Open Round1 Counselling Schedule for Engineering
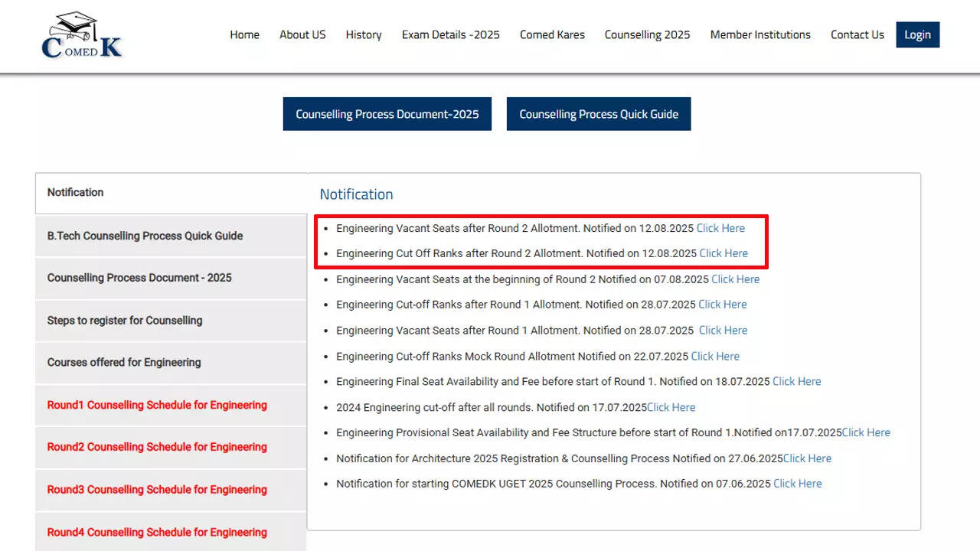The height and width of the screenshot is (551, 980). [x=171, y=405]
